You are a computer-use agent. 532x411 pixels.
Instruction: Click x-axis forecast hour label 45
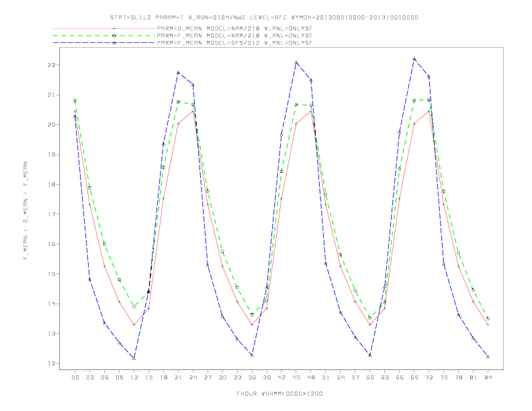(296, 377)
